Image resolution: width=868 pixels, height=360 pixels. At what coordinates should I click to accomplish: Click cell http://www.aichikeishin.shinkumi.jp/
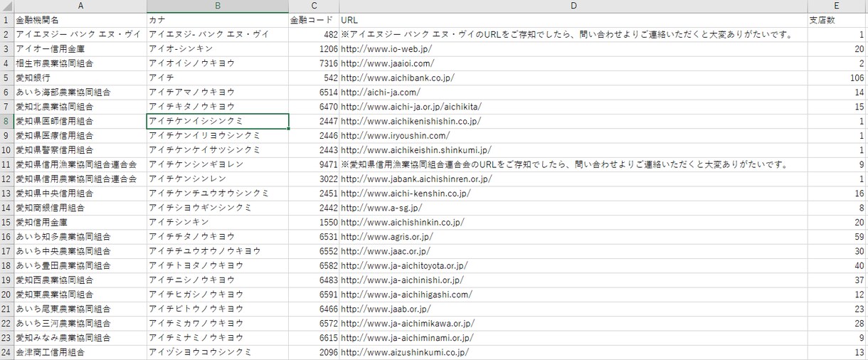(x=573, y=150)
